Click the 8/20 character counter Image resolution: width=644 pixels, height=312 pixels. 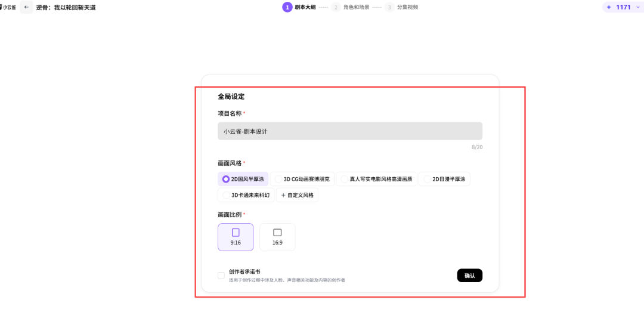pyautogui.click(x=477, y=147)
